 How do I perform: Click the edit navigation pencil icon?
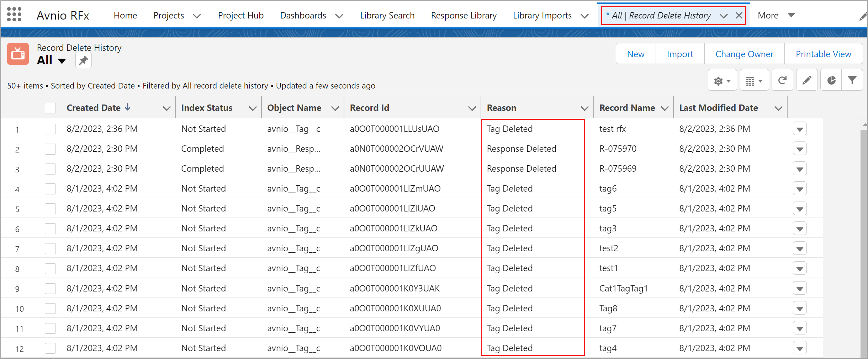[863, 16]
